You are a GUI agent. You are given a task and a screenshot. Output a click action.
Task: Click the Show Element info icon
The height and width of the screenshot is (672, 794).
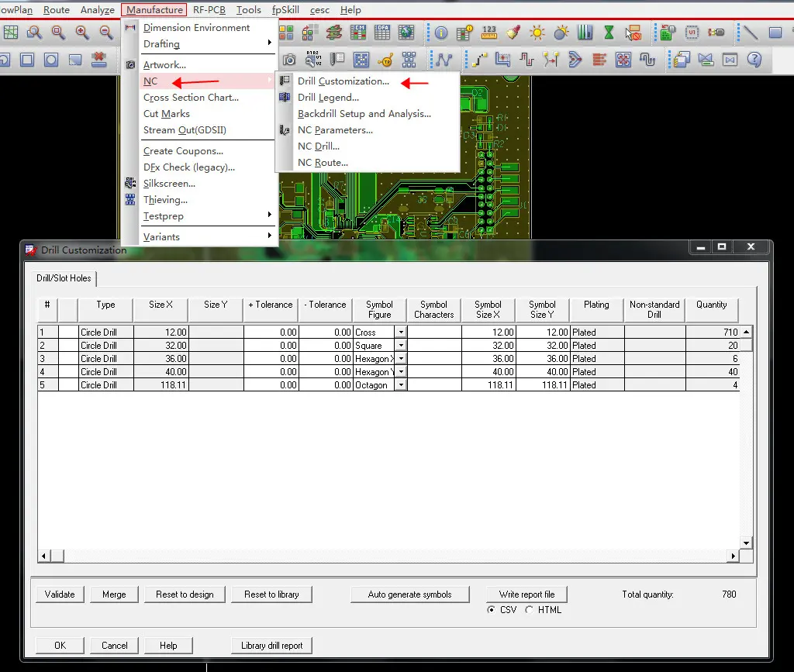(441, 33)
